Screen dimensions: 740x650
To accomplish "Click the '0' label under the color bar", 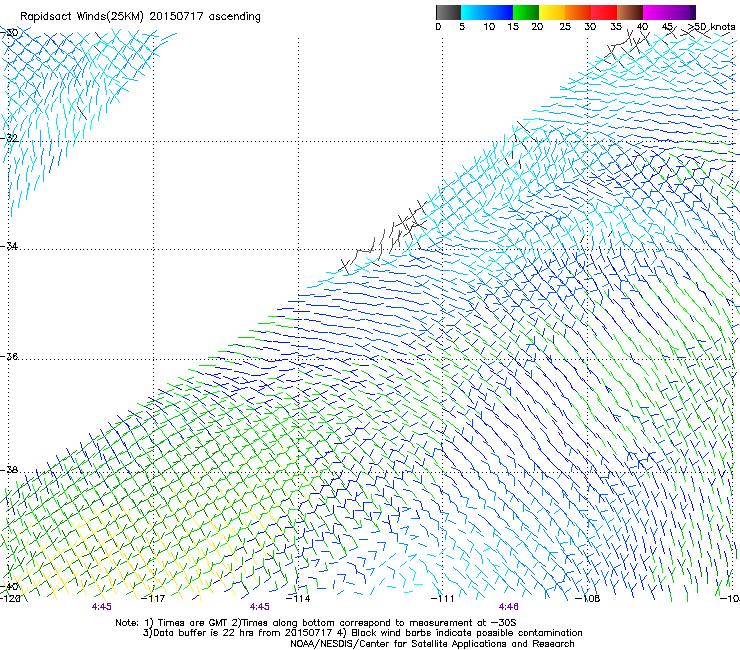I will click(438, 27).
